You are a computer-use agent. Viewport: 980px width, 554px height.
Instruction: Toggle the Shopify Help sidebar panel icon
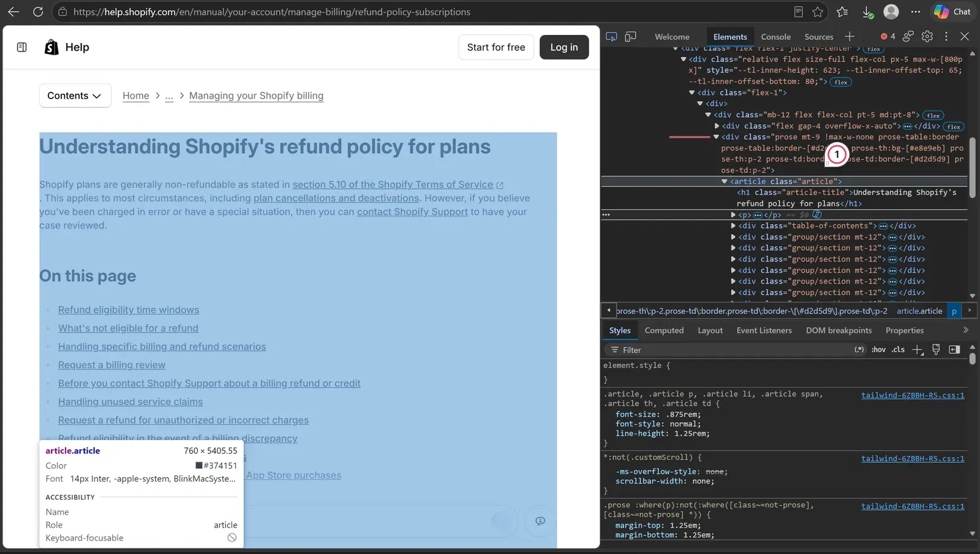pos(22,47)
